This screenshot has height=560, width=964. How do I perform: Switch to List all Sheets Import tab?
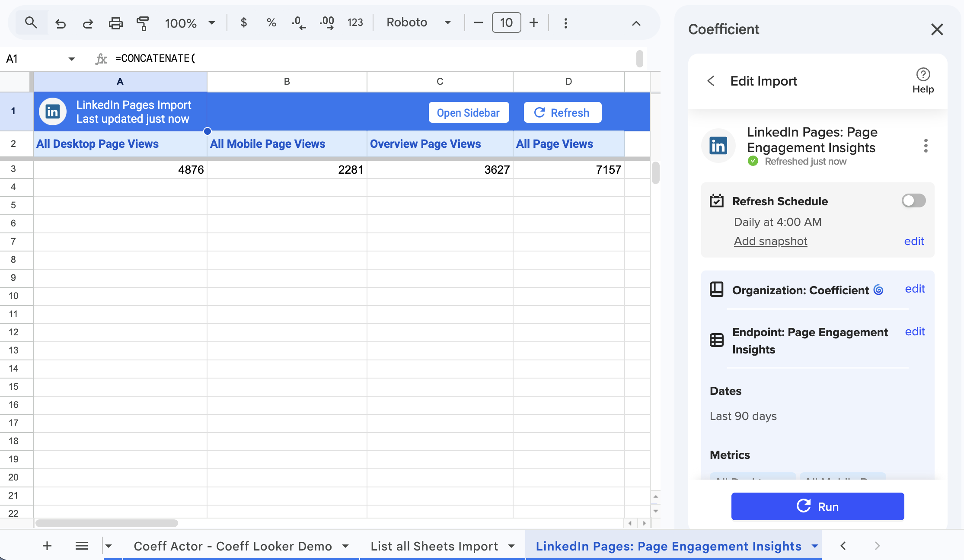coord(434,546)
